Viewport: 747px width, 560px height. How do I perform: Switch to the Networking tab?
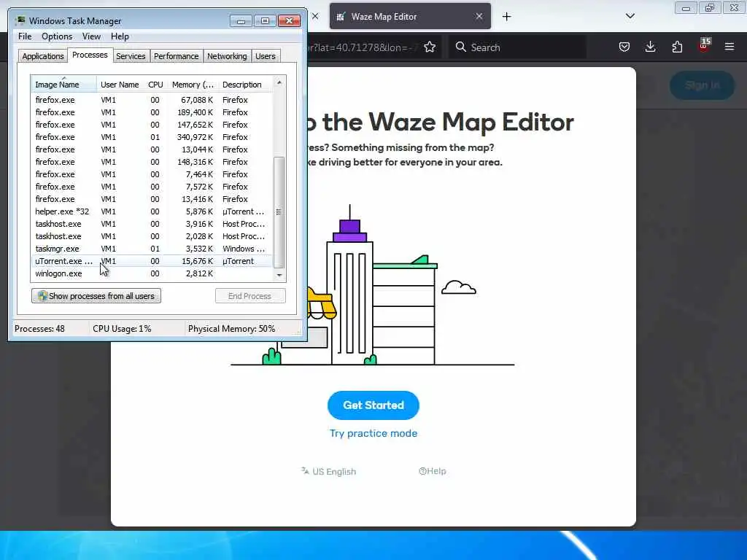click(x=227, y=56)
